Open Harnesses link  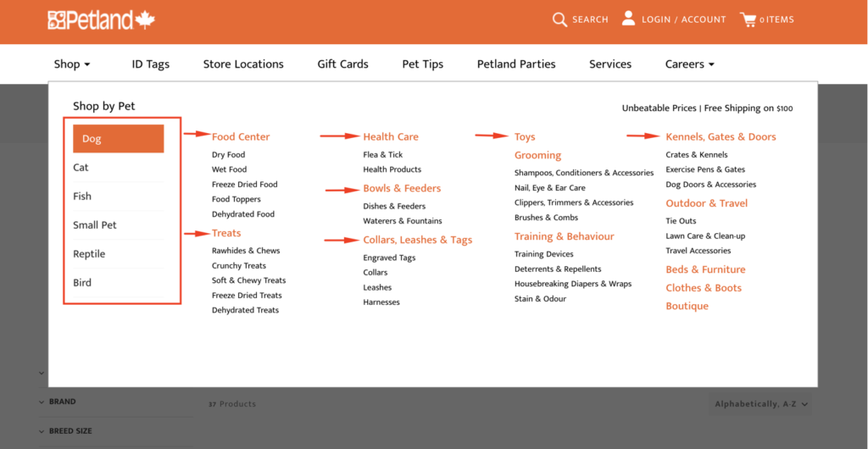(381, 302)
